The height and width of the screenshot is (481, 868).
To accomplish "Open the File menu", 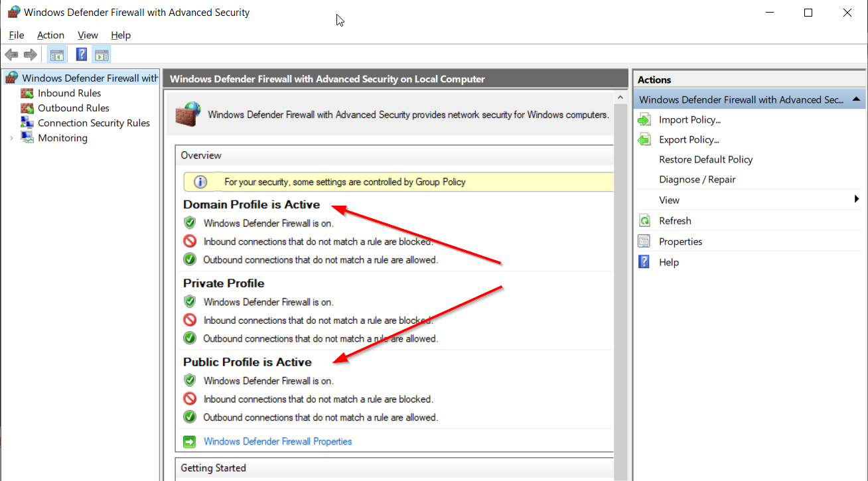I will click(x=17, y=35).
